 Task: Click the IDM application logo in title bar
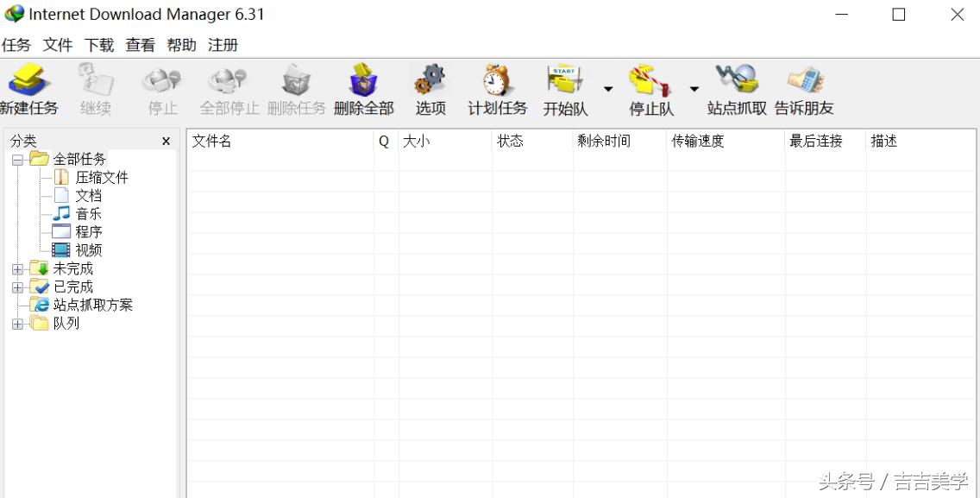(14, 14)
